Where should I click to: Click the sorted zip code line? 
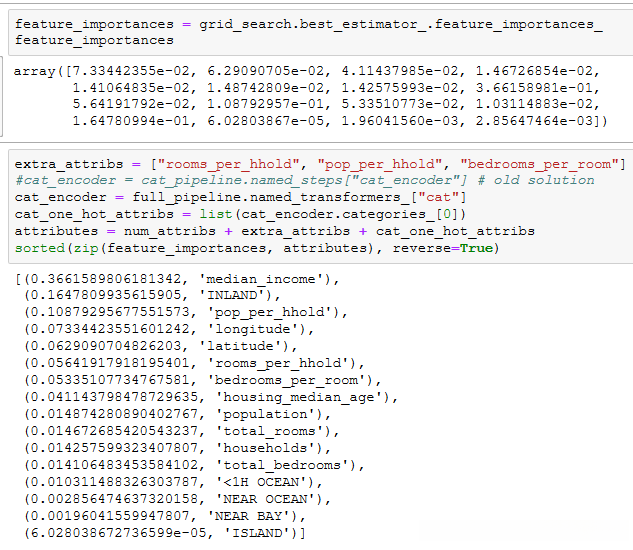[x=257, y=248]
